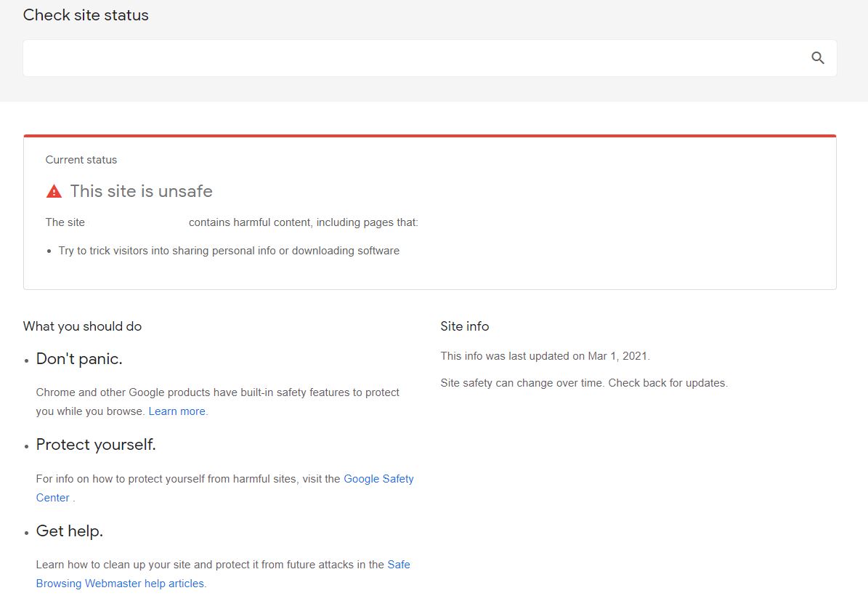868x609 pixels.
Task: Select the "Current status" label
Action: pos(81,160)
